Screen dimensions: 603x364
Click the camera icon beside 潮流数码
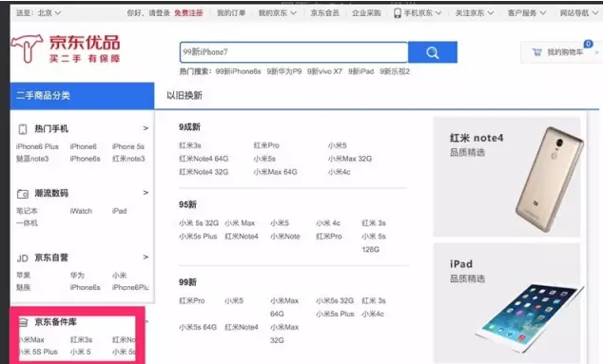click(23, 193)
